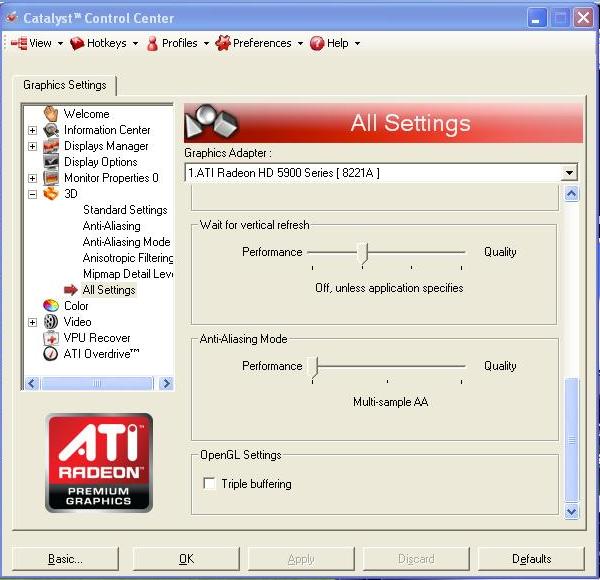The height and width of the screenshot is (580, 600).
Task: Select Anti-Aliasing in the 3D tree
Action: point(112,226)
